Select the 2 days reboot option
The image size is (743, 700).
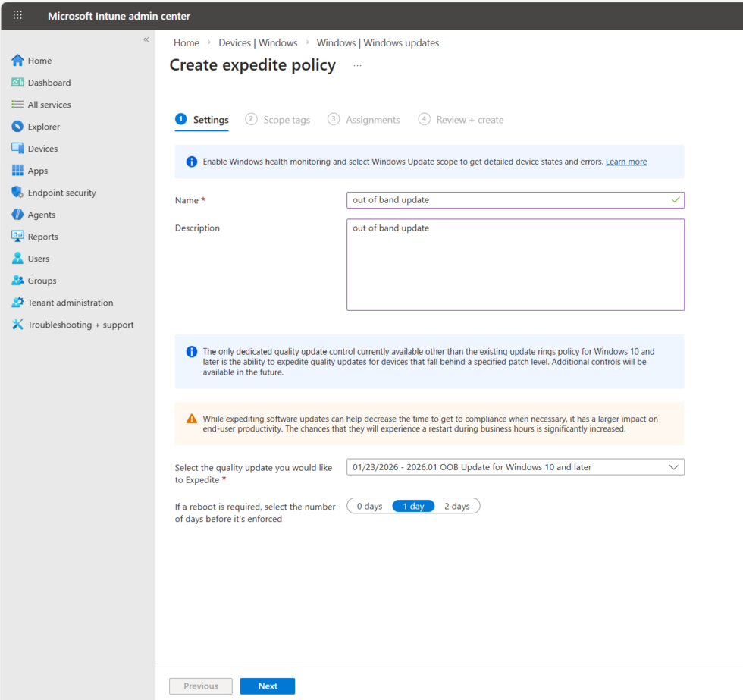coord(456,506)
